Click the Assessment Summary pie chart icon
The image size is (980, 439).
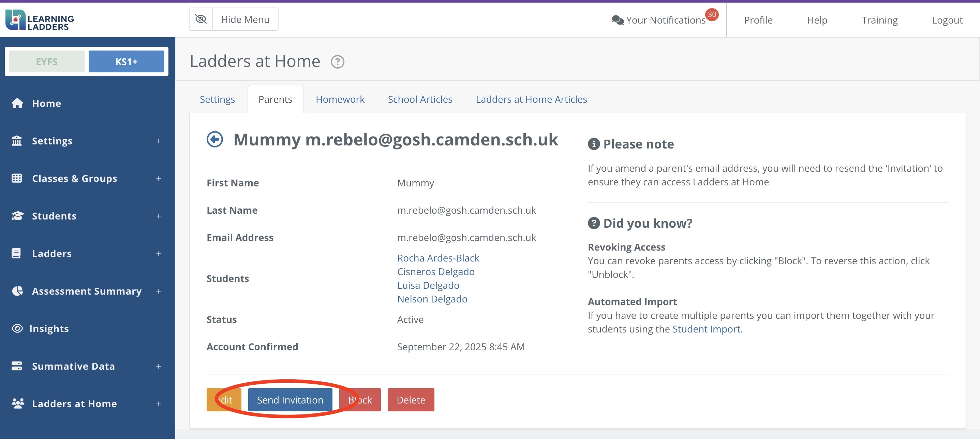click(x=17, y=291)
